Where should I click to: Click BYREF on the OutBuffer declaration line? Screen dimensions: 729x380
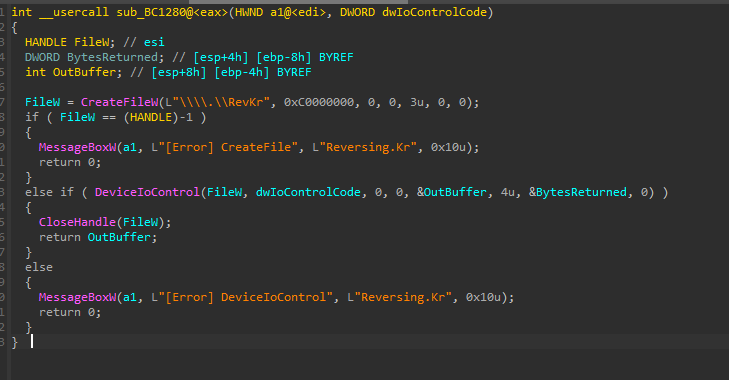294,72
